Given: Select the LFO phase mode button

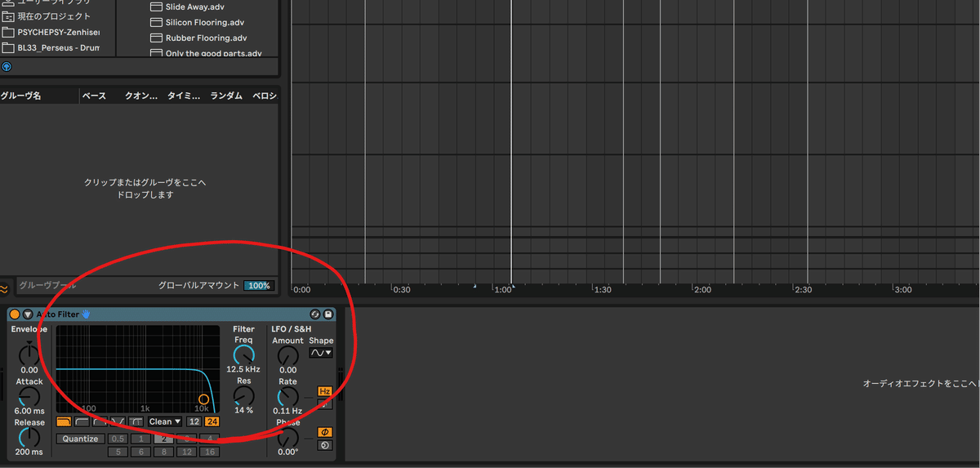Looking at the screenshot, I should click(x=324, y=432).
